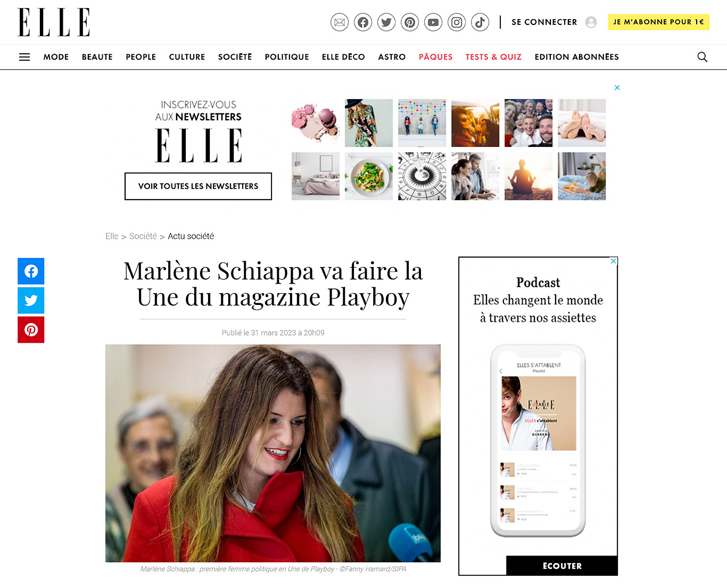This screenshot has width=727, height=588.
Task: Open the newsletter envelope icon in header
Action: tap(340, 22)
